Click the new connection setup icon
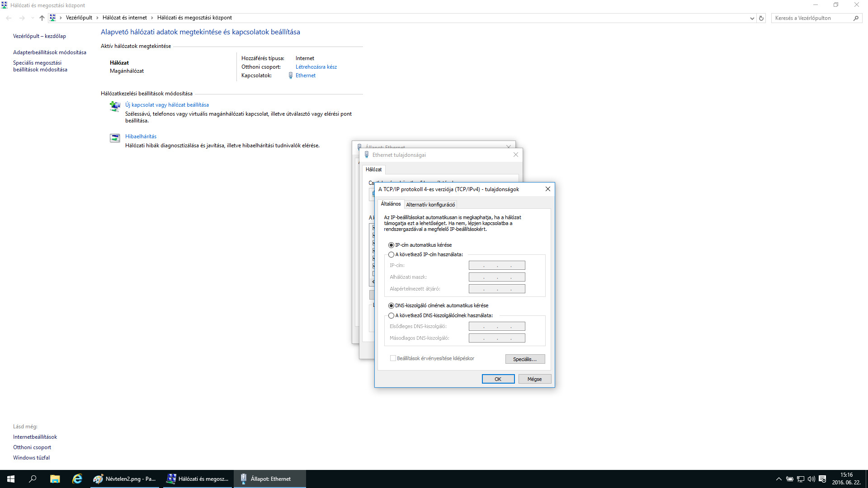The width and height of the screenshot is (868, 488). pyautogui.click(x=115, y=106)
